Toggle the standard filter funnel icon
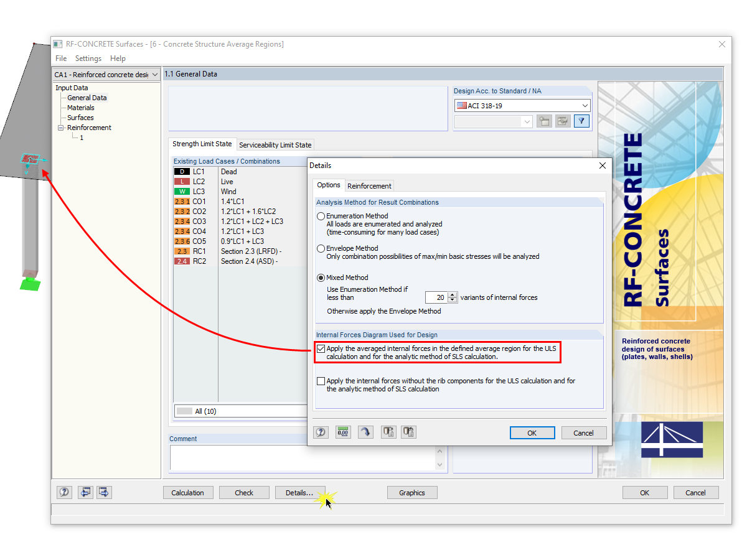Viewport: 747px width, 560px height. 581,121
